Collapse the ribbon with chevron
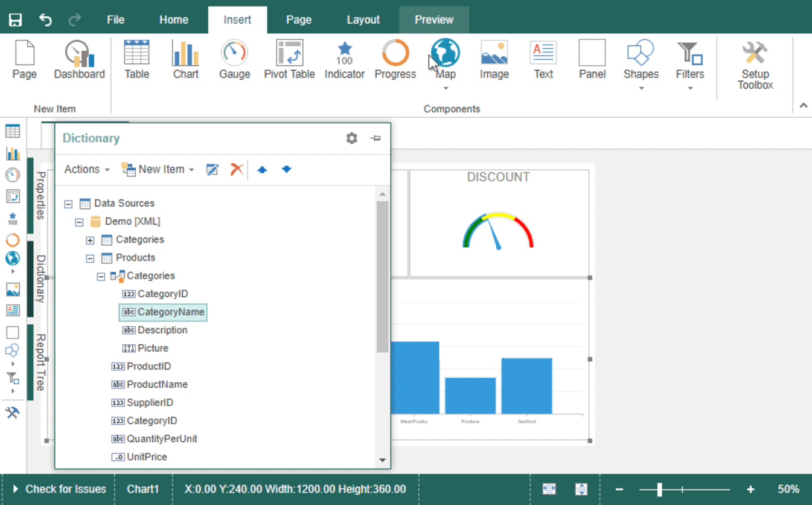This screenshot has height=505, width=812. click(x=804, y=106)
